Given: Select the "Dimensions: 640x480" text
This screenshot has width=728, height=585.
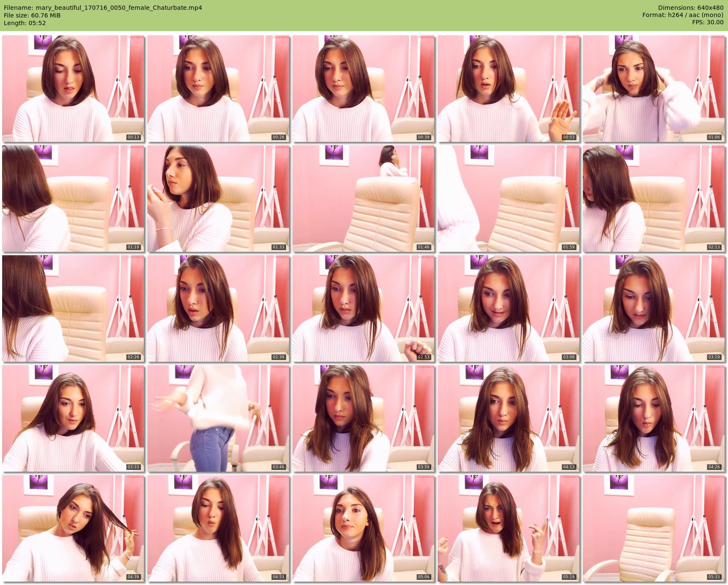Looking at the screenshot, I should click(691, 8).
